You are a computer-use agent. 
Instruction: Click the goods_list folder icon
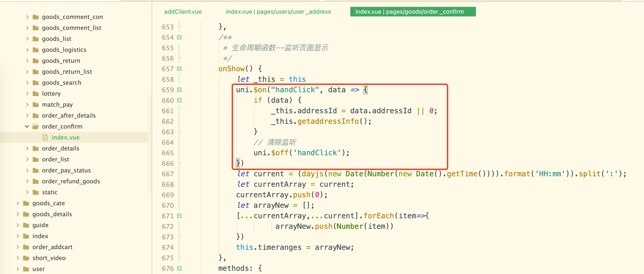point(36,39)
